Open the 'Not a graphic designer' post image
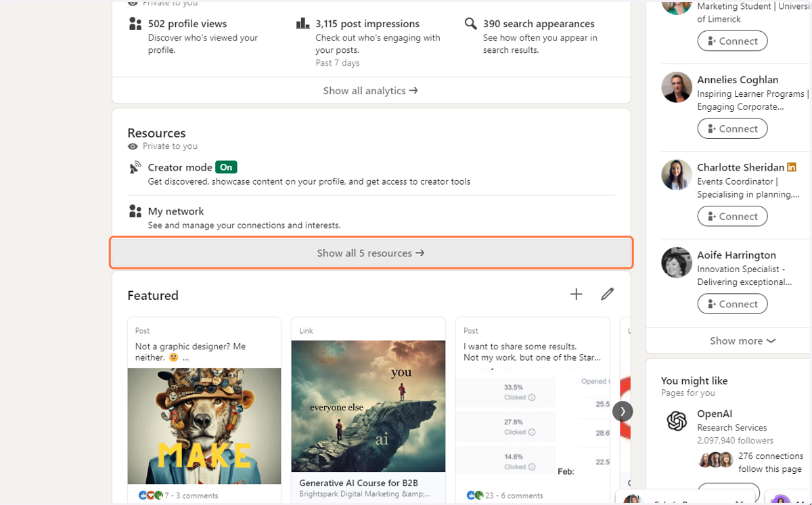This screenshot has height=505, width=812. [204, 426]
